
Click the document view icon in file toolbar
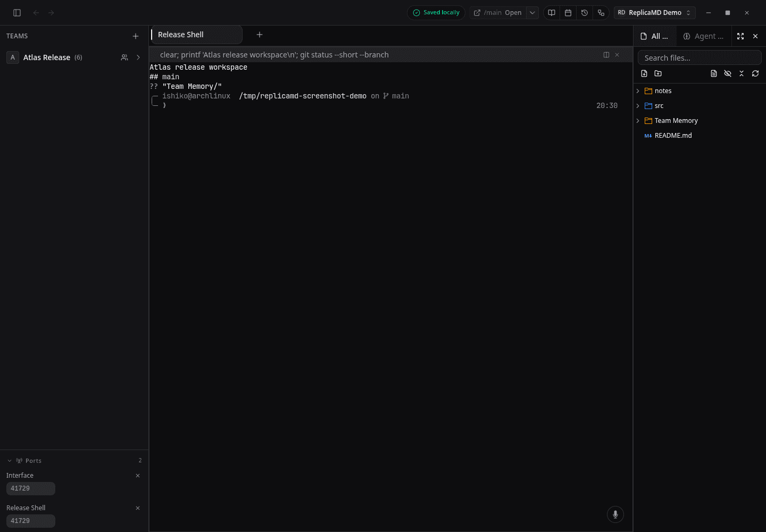tap(714, 73)
